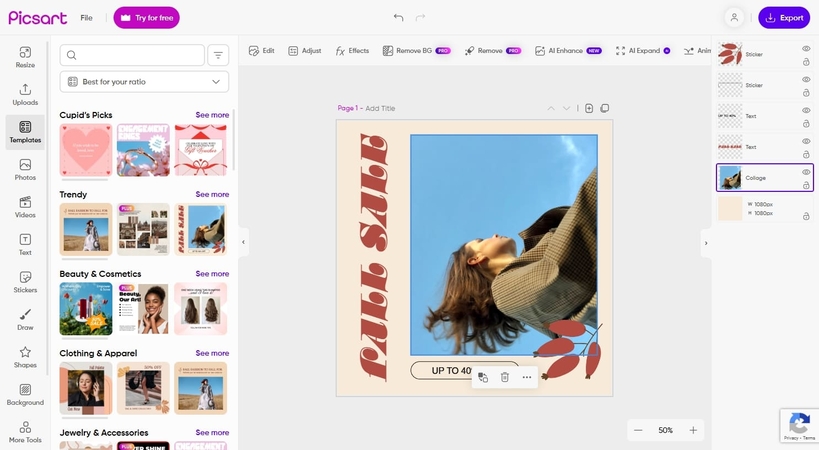Image resolution: width=819 pixels, height=450 pixels.
Task: Move page up arrow
Action: [x=551, y=109]
